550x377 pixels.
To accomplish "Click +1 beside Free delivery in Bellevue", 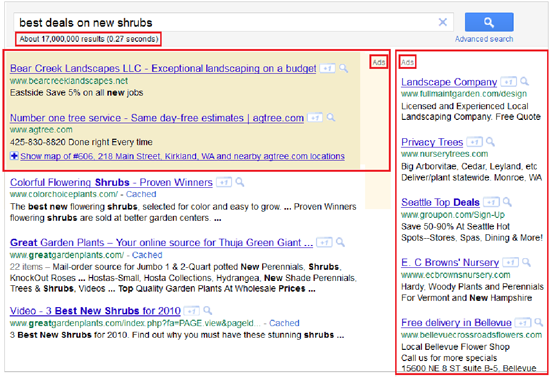I will pyautogui.click(x=523, y=323).
